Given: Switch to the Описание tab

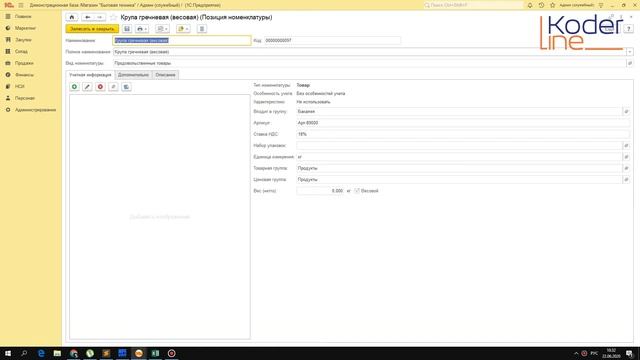Looking at the screenshot, I should click(x=165, y=75).
